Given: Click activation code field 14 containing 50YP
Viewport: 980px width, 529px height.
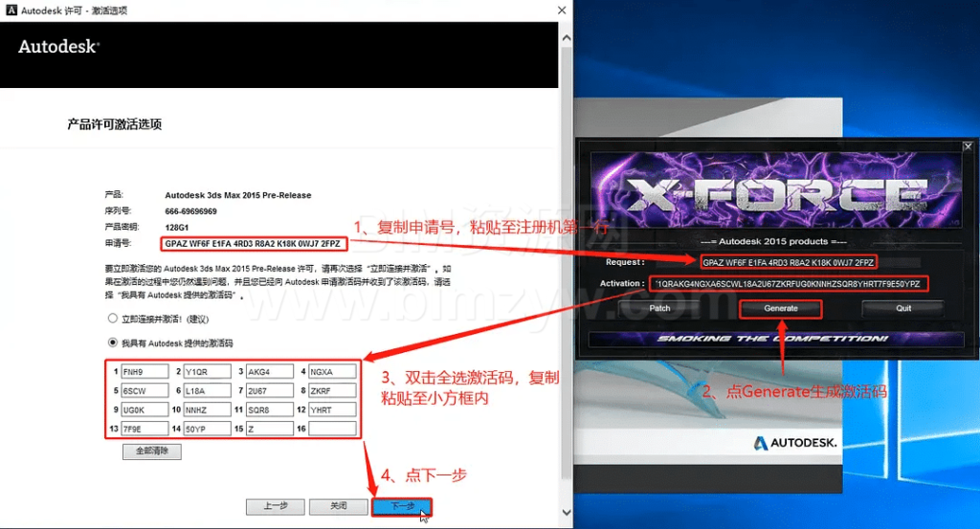Looking at the screenshot, I should [x=208, y=429].
